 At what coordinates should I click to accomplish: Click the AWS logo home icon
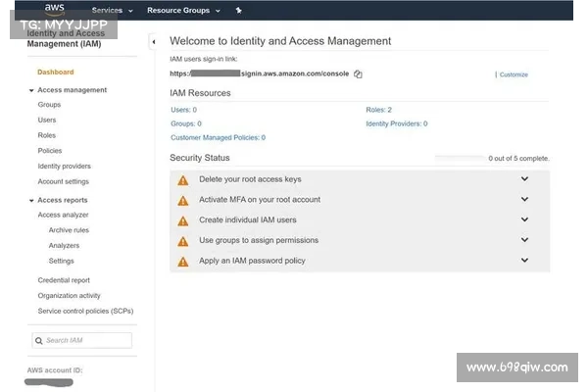(x=55, y=10)
